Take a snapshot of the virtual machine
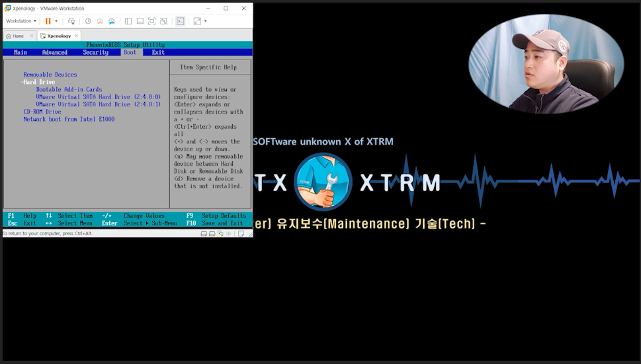The height and width of the screenshot is (364, 641). coord(88,21)
